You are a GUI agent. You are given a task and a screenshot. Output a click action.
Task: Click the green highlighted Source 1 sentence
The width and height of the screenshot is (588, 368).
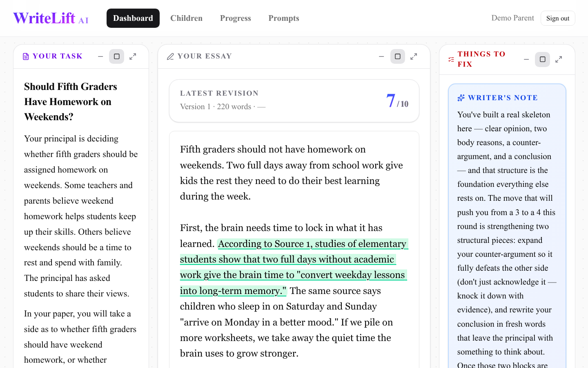294,267
